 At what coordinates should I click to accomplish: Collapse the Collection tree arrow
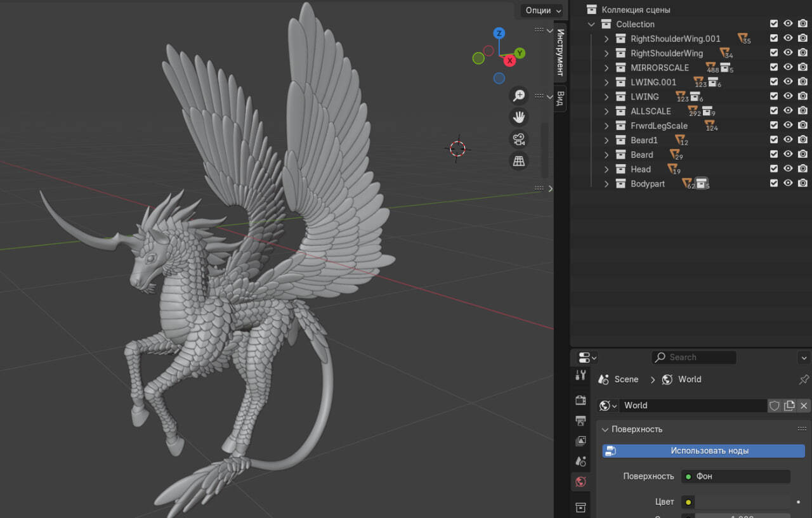tap(592, 24)
